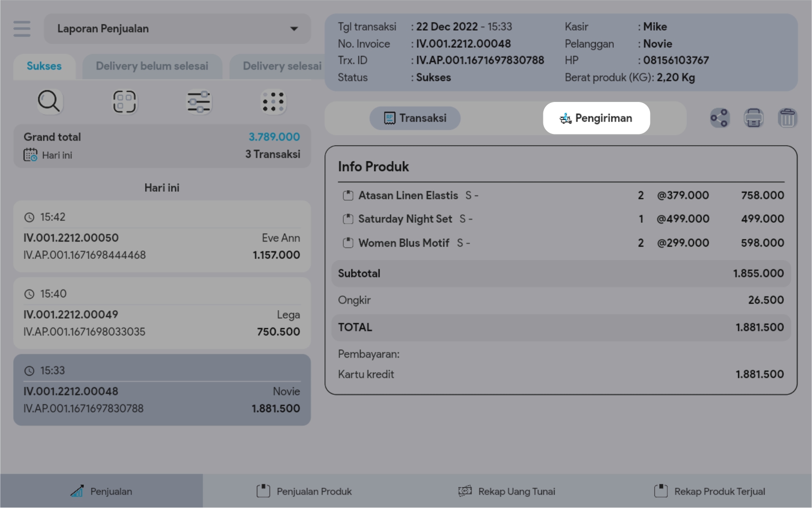The height and width of the screenshot is (508, 812).
Task: Select the Transaksi button
Action: click(x=415, y=118)
